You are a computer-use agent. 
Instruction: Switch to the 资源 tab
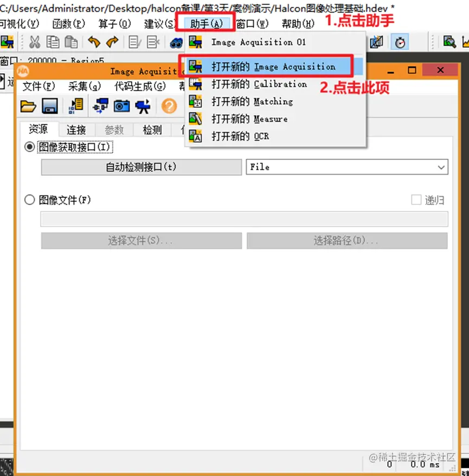click(38, 130)
